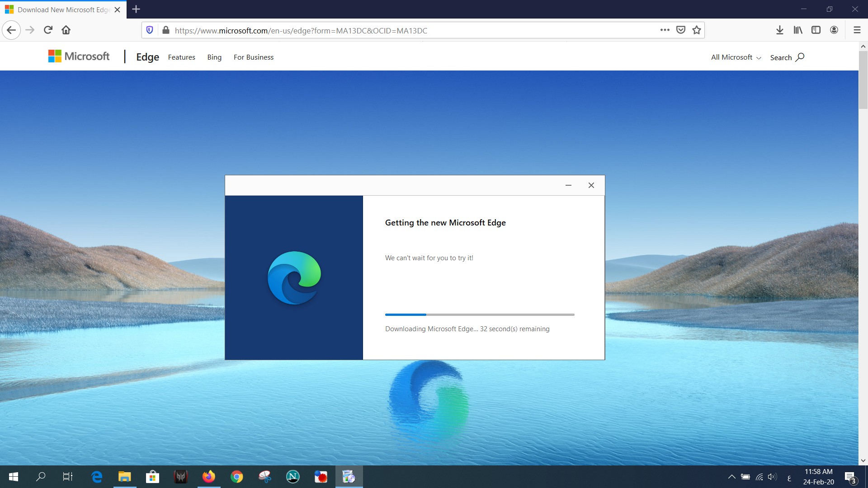Launch Google Chrome from taskbar
This screenshot has width=868, height=488.
coord(237,477)
